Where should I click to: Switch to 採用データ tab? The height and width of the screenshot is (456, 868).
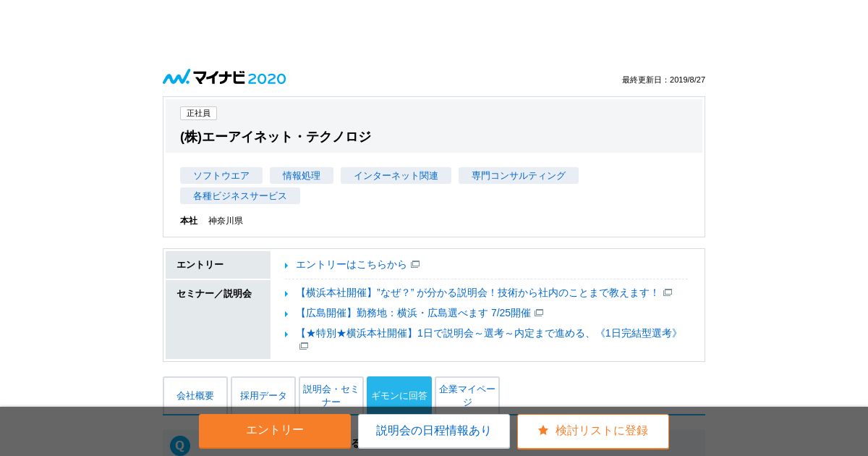(263, 395)
